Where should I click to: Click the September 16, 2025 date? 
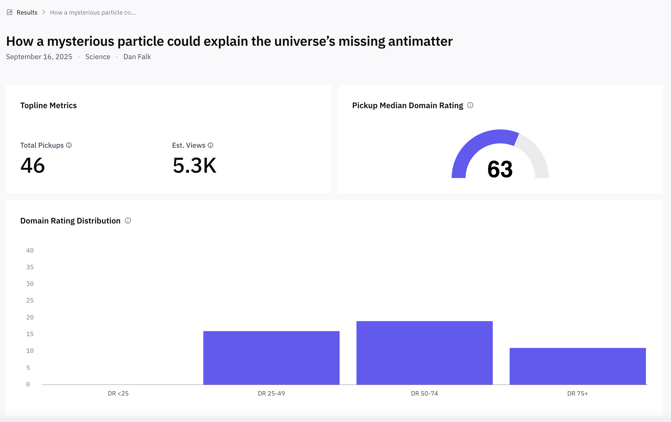click(39, 57)
